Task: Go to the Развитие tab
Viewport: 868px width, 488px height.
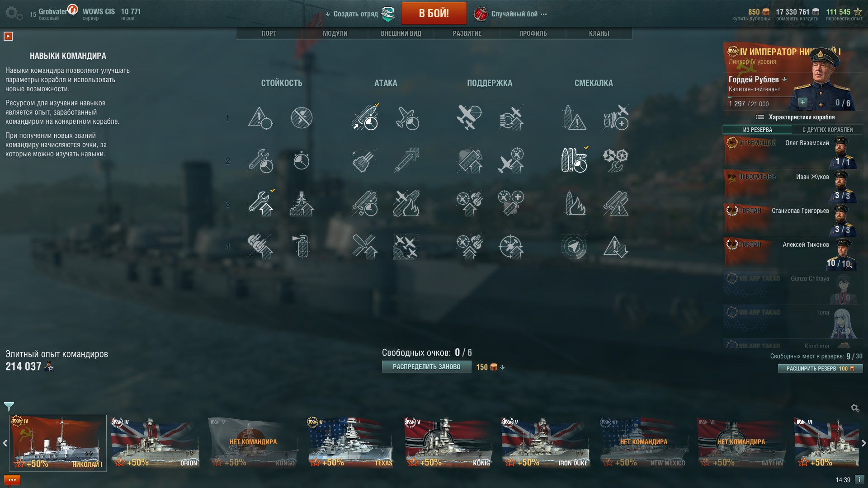Action: tap(467, 33)
